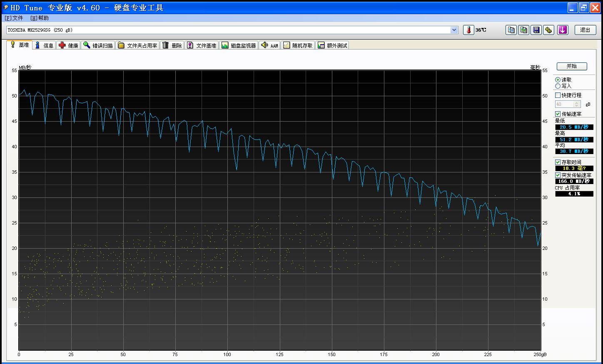Click purple down-arrow minimize-to-tray icon
The width and height of the screenshot is (603, 364).
563,30
